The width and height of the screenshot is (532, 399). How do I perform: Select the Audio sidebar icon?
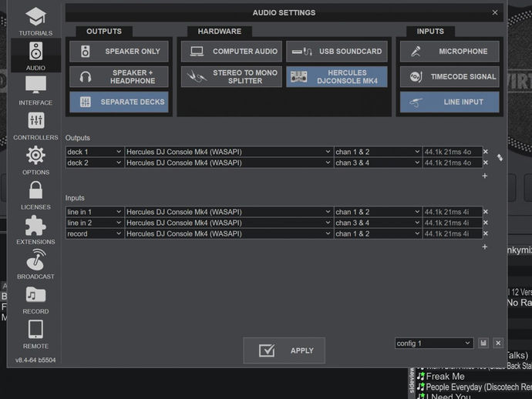tap(35, 55)
